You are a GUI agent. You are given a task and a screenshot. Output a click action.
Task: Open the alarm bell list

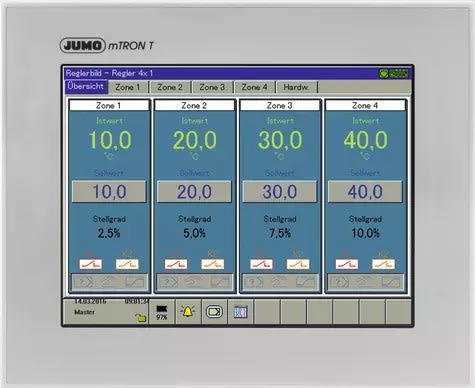tap(188, 312)
